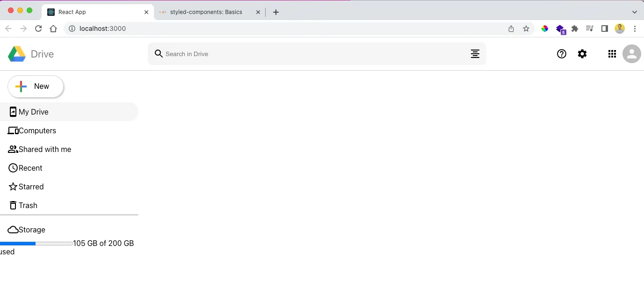This screenshot has height=281, width=644.
Task: Click the Starred star icon
Action: (13, 187)
